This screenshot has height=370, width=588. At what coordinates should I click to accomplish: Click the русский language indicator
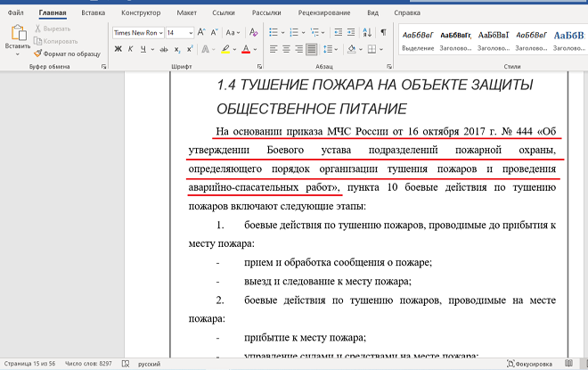pos(149,364)
